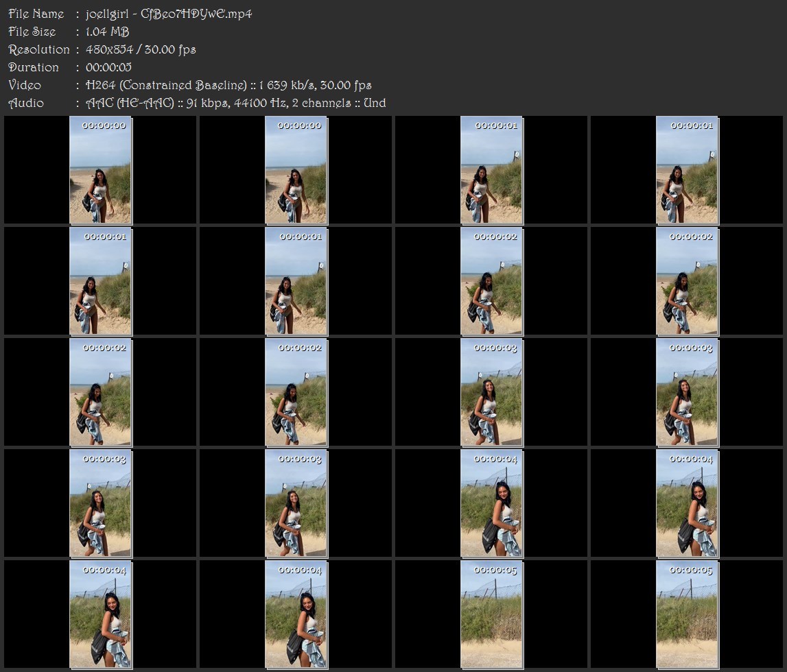The width and height of the screenshot is (787, 672).
Task: Select the first thumbnail stamped 00:00:05
Action: (491, 615)
